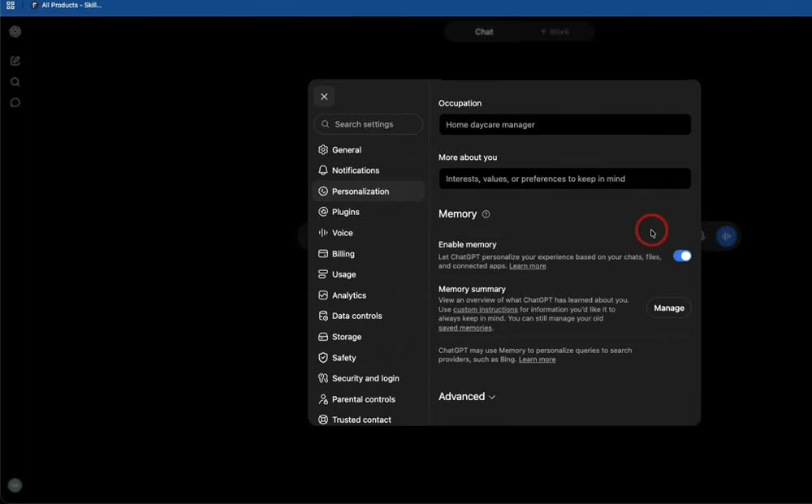Click the Storage drive icon
812x504 pixels.
pos(323,337)
